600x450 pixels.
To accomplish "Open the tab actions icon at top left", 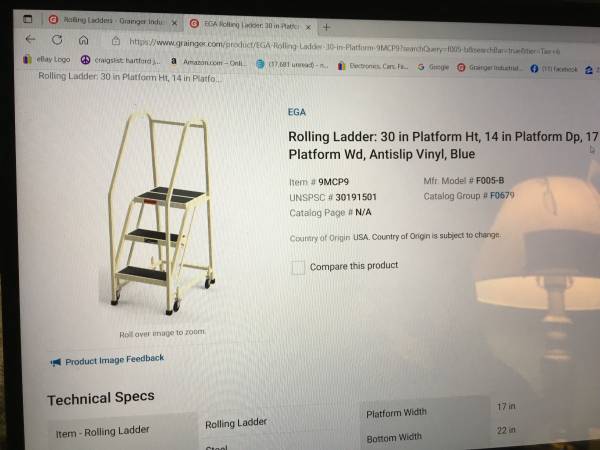I will click(28, 18).
